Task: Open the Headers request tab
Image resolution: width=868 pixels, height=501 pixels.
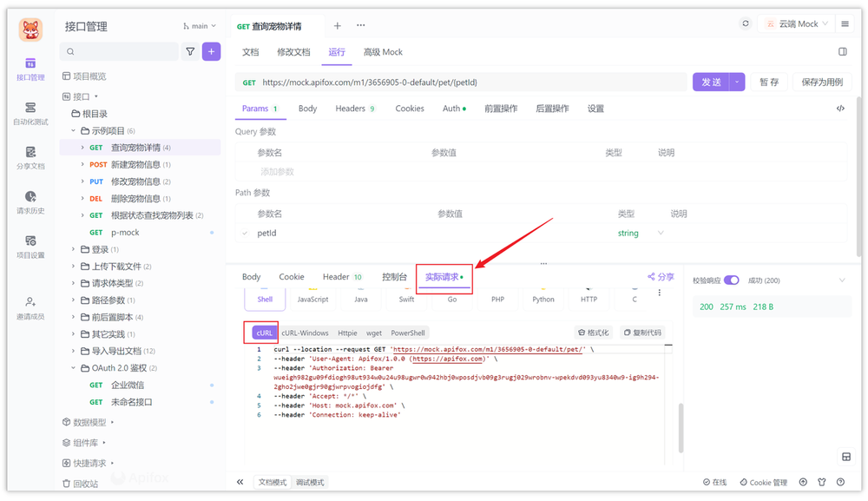Action: point(355,109)
